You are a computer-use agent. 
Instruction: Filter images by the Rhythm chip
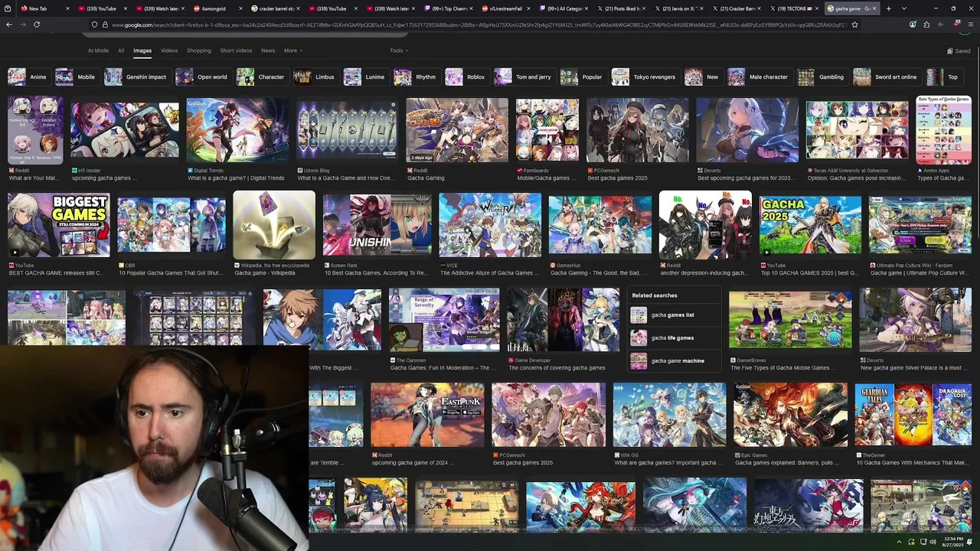pos(416,77)
